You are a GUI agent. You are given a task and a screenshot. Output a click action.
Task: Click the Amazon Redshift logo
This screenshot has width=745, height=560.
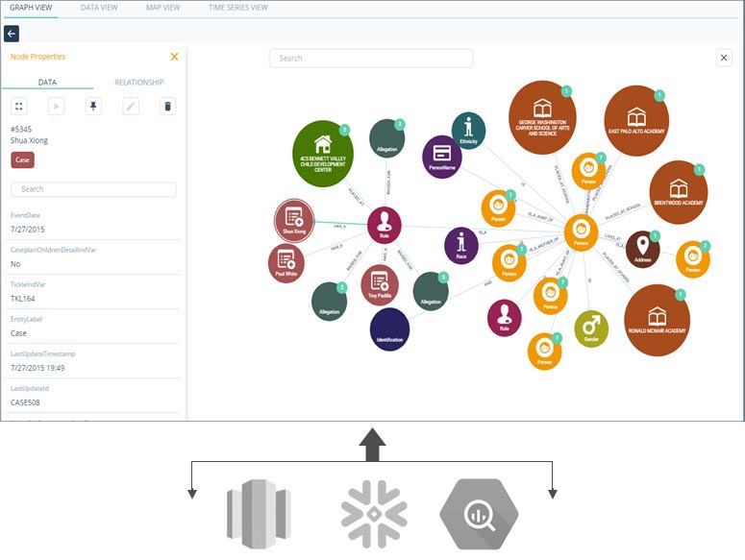coord(259,514)
